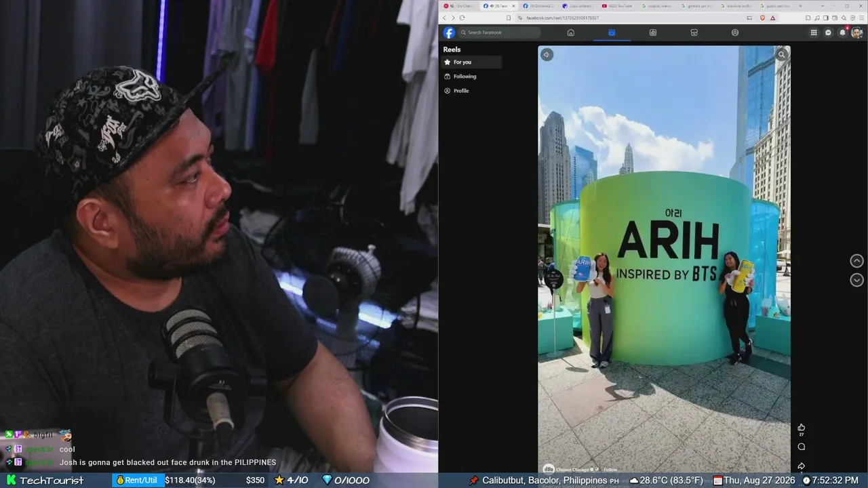This screenshot has width=868, height=488.
Task: Click the Facebook logo icon
Action: (x=449, y=33)
